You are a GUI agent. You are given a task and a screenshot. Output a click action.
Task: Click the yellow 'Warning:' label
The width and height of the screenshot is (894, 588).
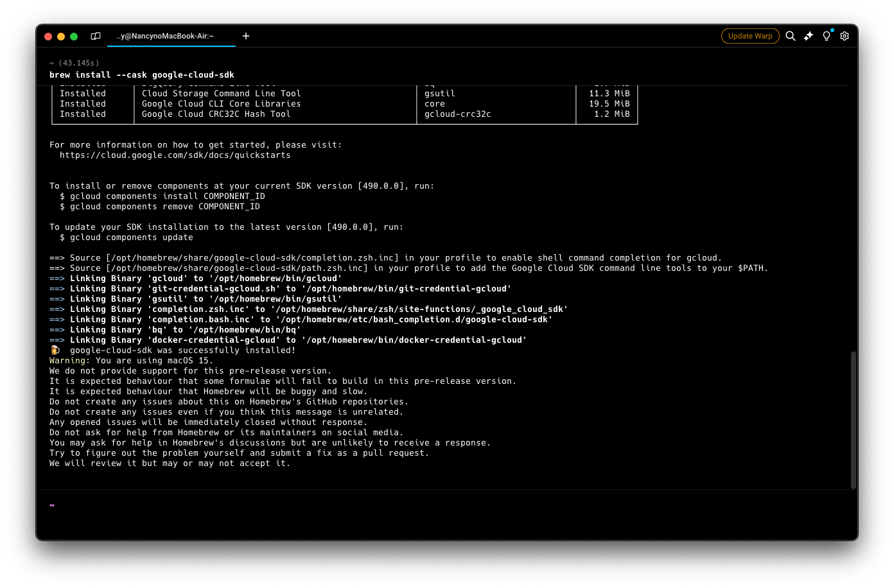[x=70, y=361]
